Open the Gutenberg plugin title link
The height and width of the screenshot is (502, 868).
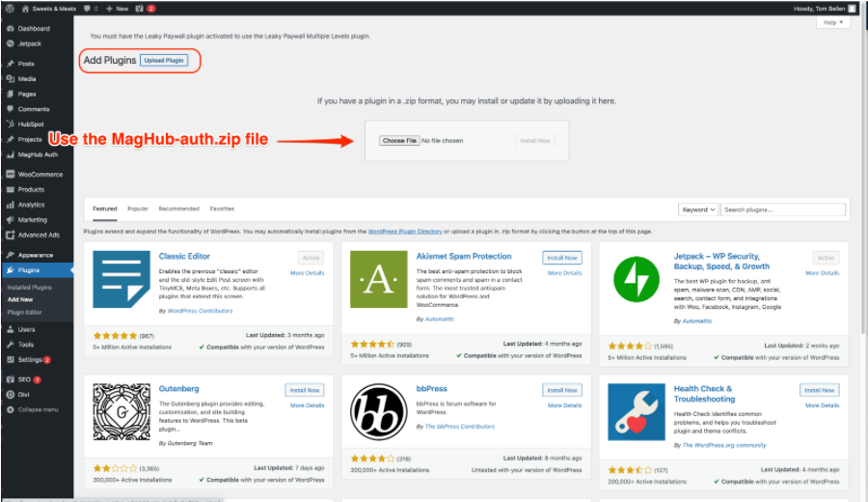click(178, 388)
